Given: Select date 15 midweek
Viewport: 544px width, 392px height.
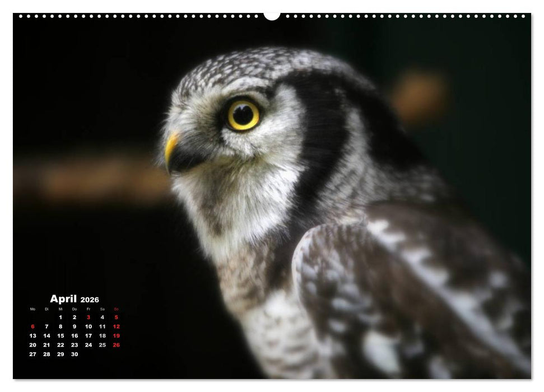Looking at the screenshot, I should (61, 335).
